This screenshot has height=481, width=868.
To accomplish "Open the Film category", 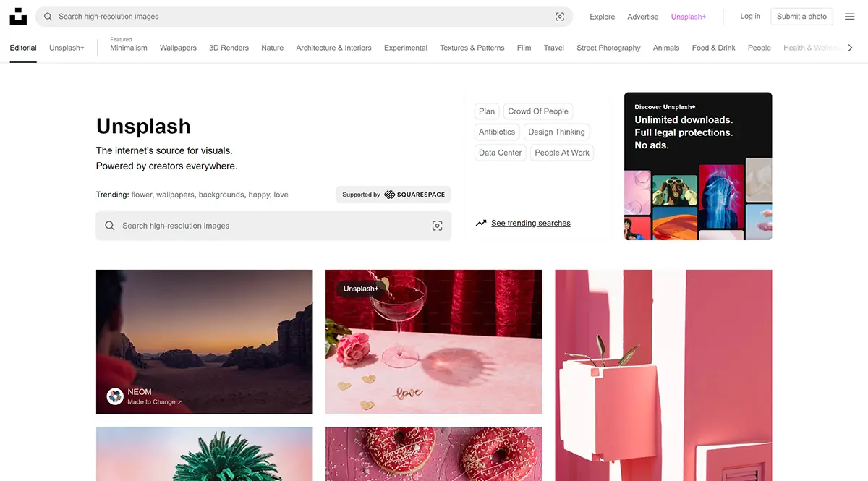I will [524, 48].
